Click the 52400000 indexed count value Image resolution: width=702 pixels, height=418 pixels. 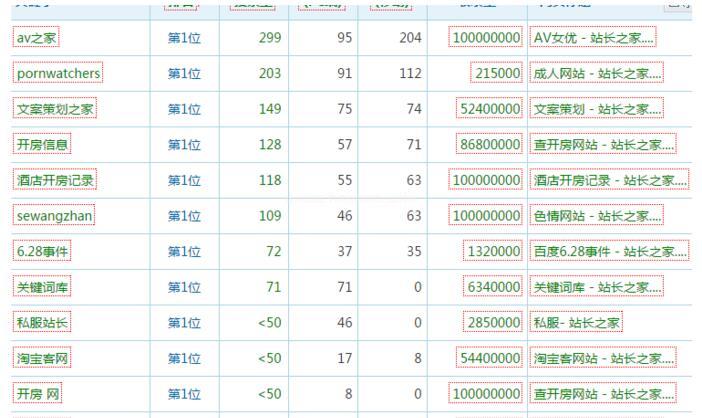490,109
